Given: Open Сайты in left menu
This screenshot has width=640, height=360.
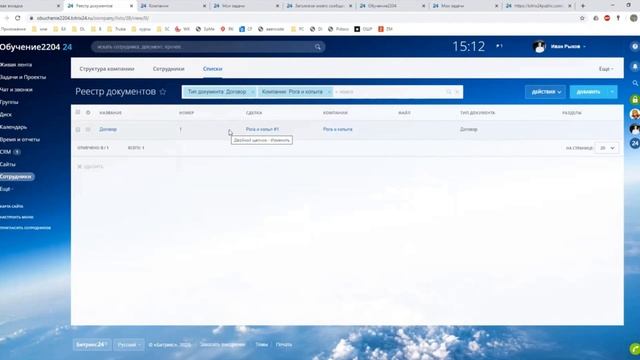Looking at the screenshot, I should click(8, 164).
